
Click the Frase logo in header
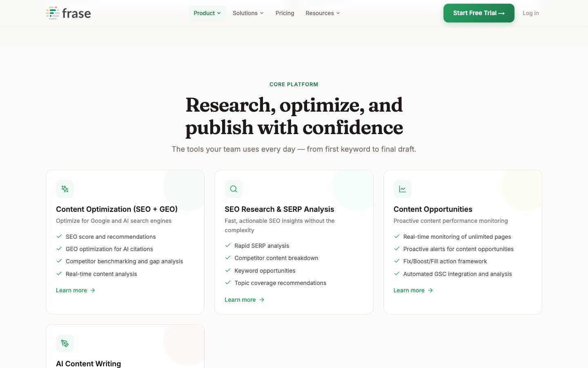tap(68, 13)
